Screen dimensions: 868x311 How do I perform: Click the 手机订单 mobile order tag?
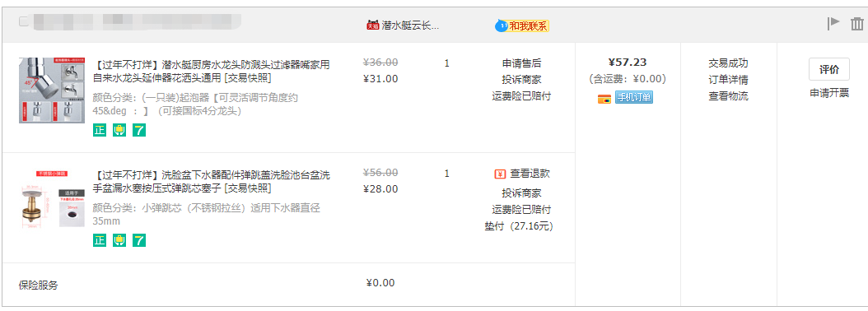pyautogui.click(x=634, y=98)
